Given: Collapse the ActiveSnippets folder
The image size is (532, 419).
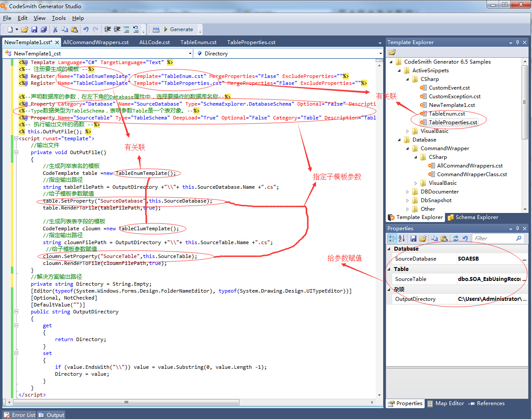Looking at the screenshot, I should coord(400,70).
